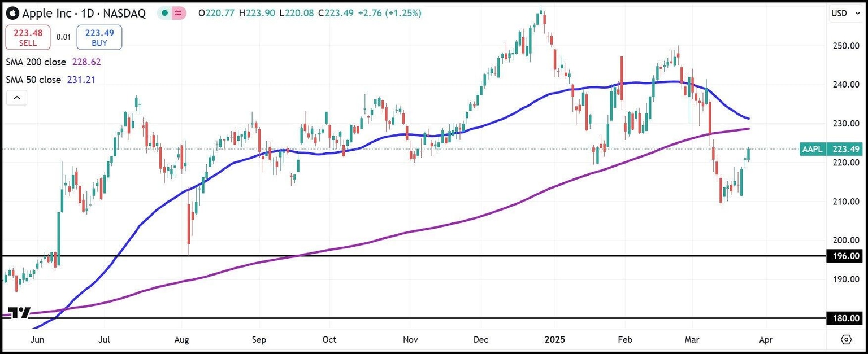Viewport: 868px width, 354px height.
Task: Click the Dec label on time axis
Action: (x=480, y=340)
